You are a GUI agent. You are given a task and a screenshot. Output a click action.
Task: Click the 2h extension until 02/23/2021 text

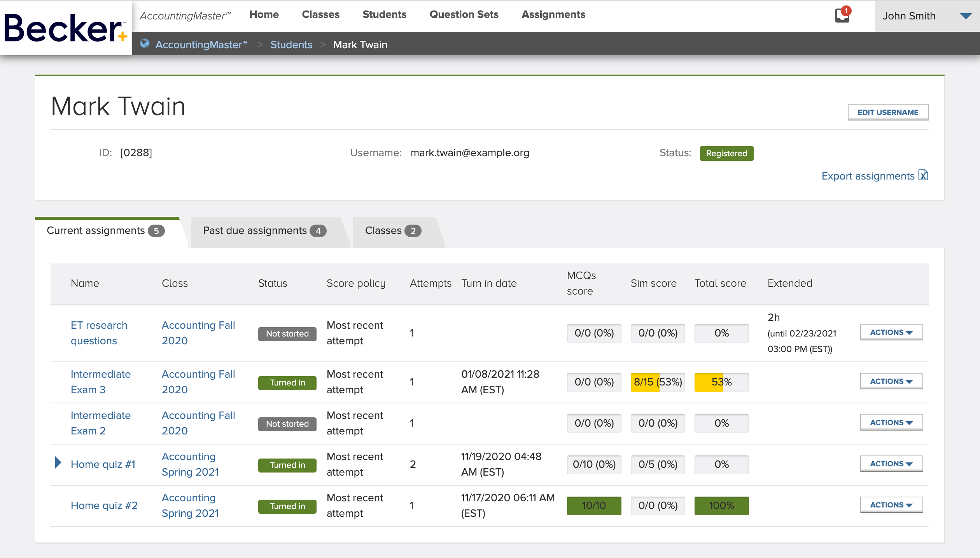coord(802,333)
